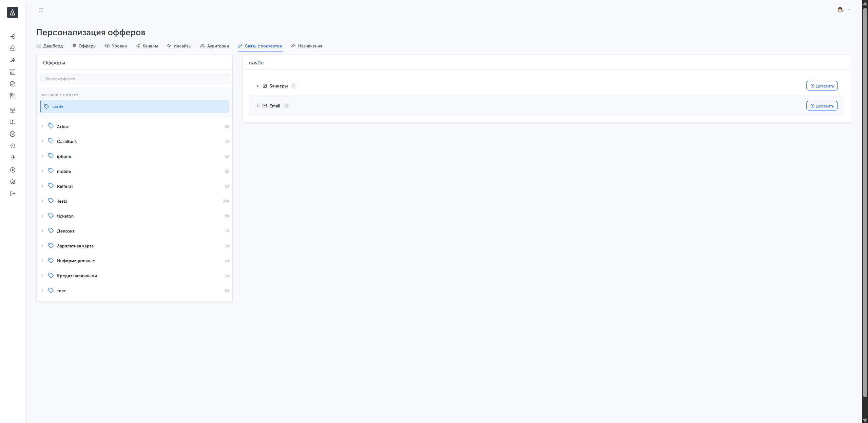Click the logout icon in sidebar
Viewport: 868px width, 423px height.
point(13,194)
